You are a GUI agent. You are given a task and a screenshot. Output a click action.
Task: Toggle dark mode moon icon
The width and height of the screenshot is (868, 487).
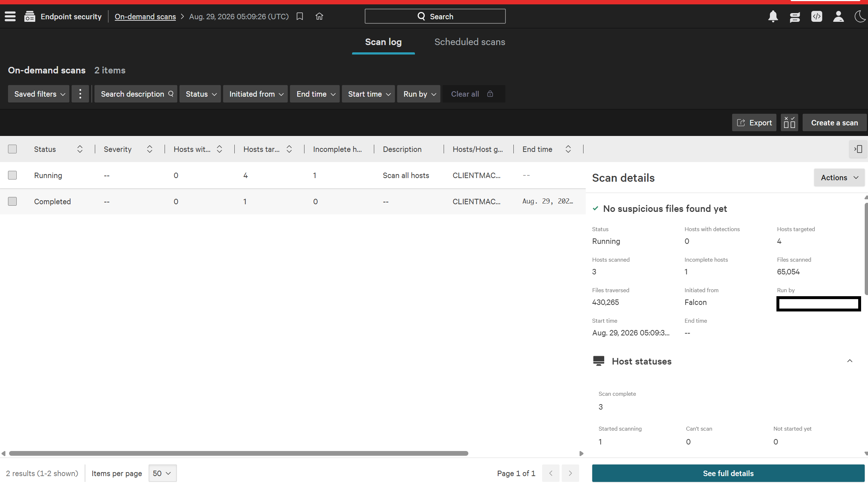pos(860,16)
